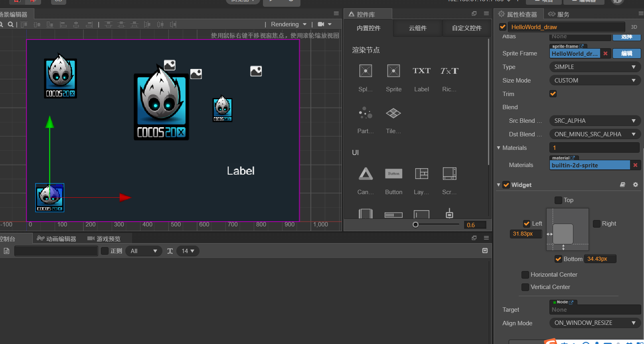Viewport: 644px width, 344px height.
Task: Switch to the 自定义控件 tab
Action: click(x=467, y=28)
